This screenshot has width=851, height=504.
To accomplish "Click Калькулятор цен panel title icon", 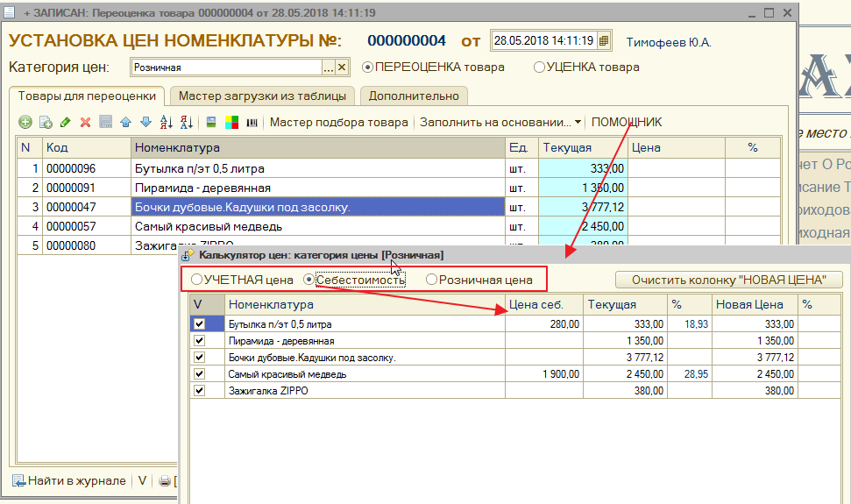I will point(188,255).
